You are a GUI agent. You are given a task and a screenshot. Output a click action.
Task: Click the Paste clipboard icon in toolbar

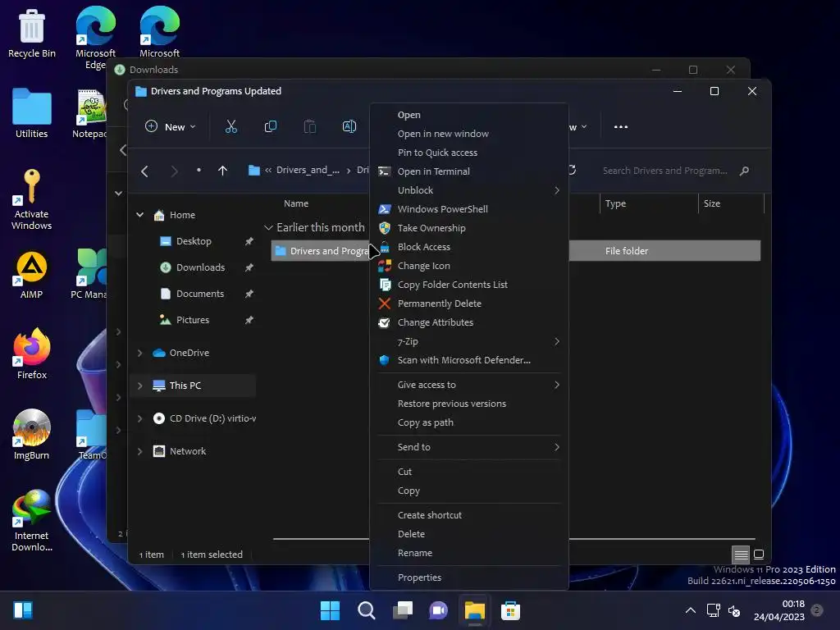tap(309, 126)
